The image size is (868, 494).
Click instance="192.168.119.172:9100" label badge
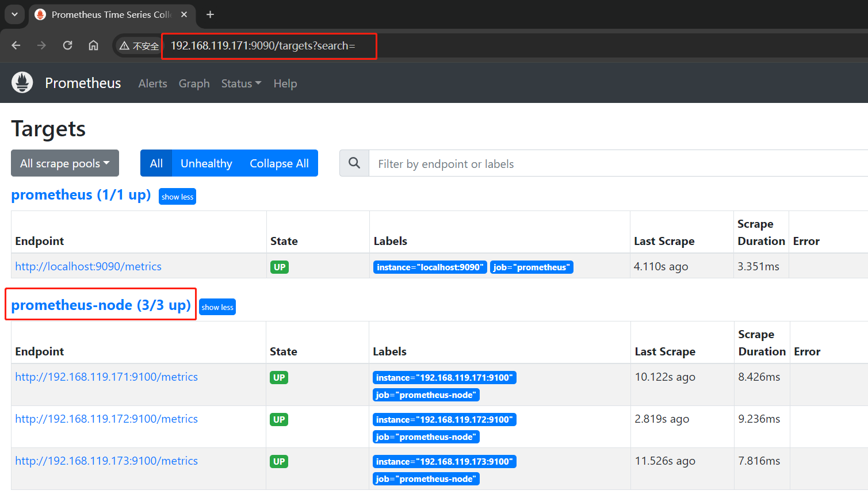pyautogui.click(x=445, y=420)
